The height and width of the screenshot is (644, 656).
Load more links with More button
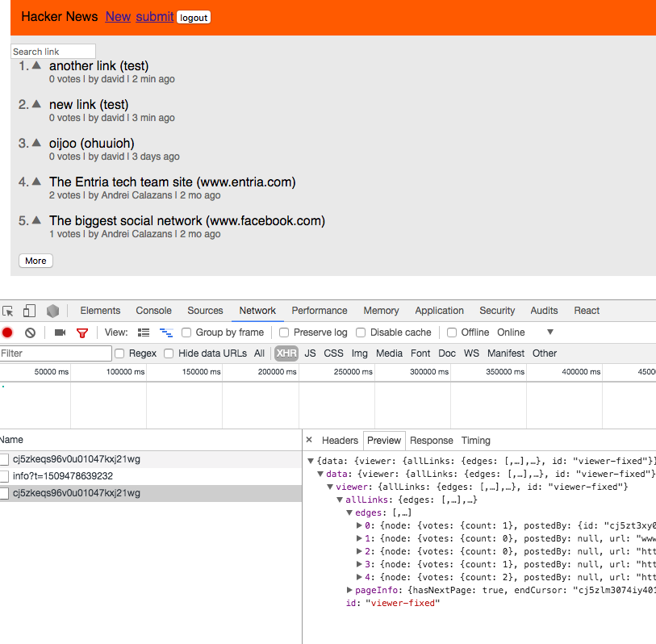36,261
